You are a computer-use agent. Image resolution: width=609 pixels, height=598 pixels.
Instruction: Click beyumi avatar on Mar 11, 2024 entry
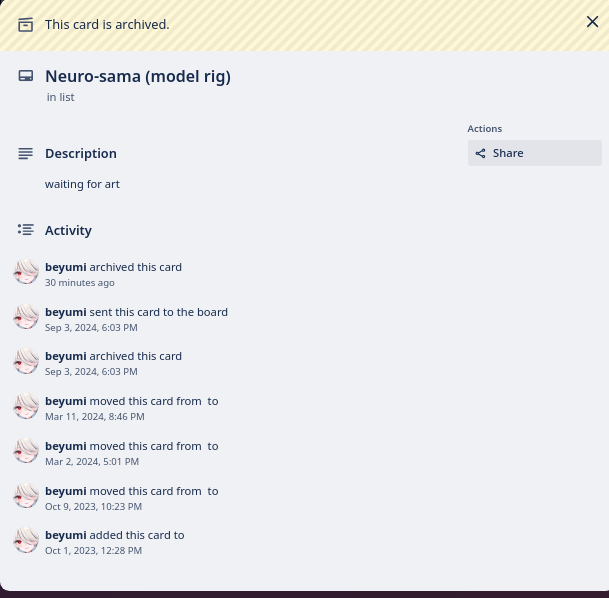click(26, 406)
